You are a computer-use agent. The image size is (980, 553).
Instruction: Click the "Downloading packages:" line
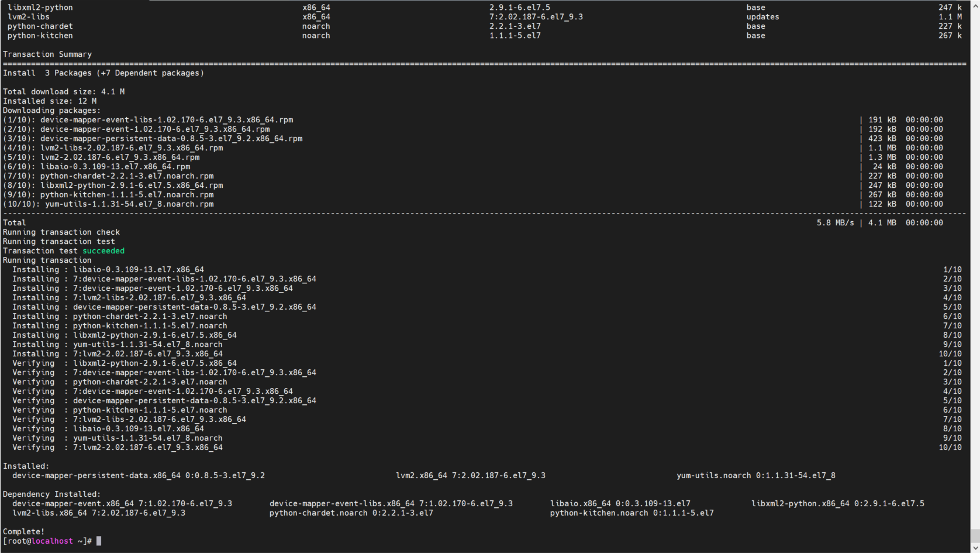tap(51, 111)
